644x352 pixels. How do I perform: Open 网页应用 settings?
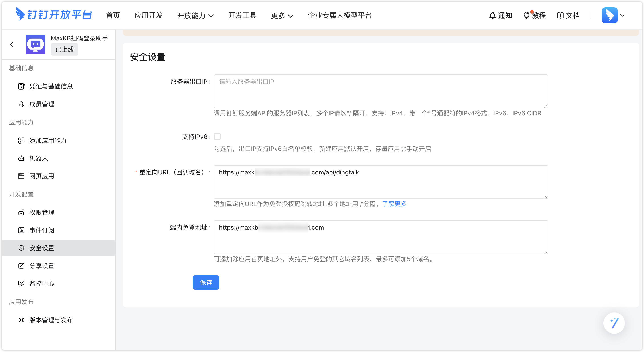click(41, 176)
